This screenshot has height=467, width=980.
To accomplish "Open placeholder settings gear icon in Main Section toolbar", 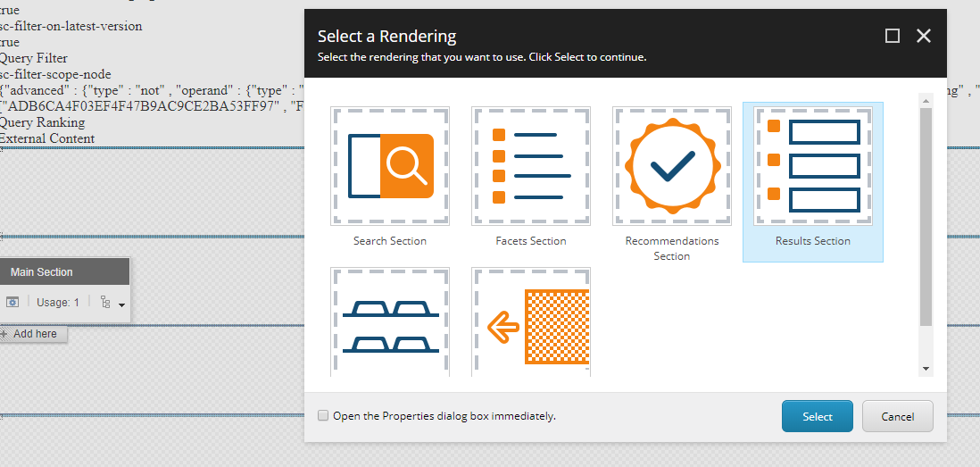I will click(x=13, y=303).
